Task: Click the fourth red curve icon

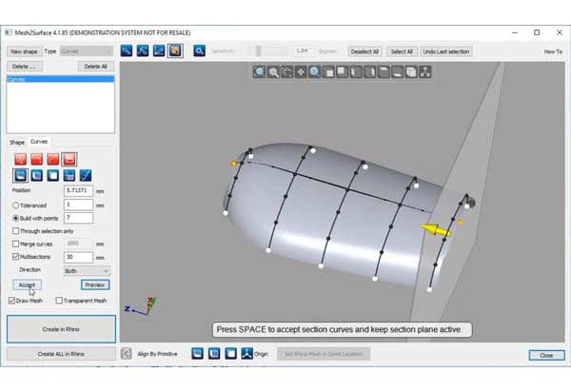Action: pyautogui.click(x=69, y=158)
